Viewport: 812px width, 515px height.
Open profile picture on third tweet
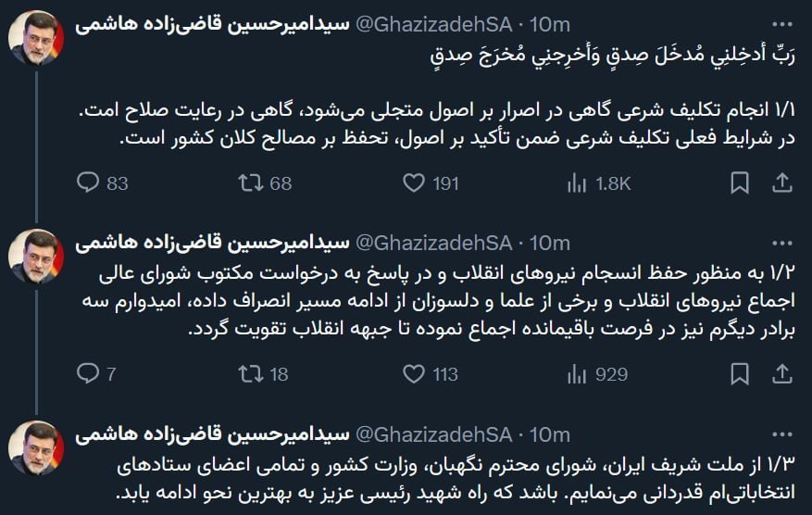tap(36, 447)
